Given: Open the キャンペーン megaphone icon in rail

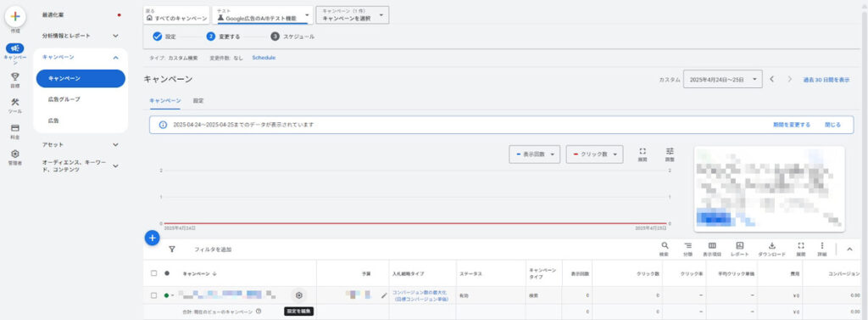Looking at the screenshot, I should pos(15,48).
